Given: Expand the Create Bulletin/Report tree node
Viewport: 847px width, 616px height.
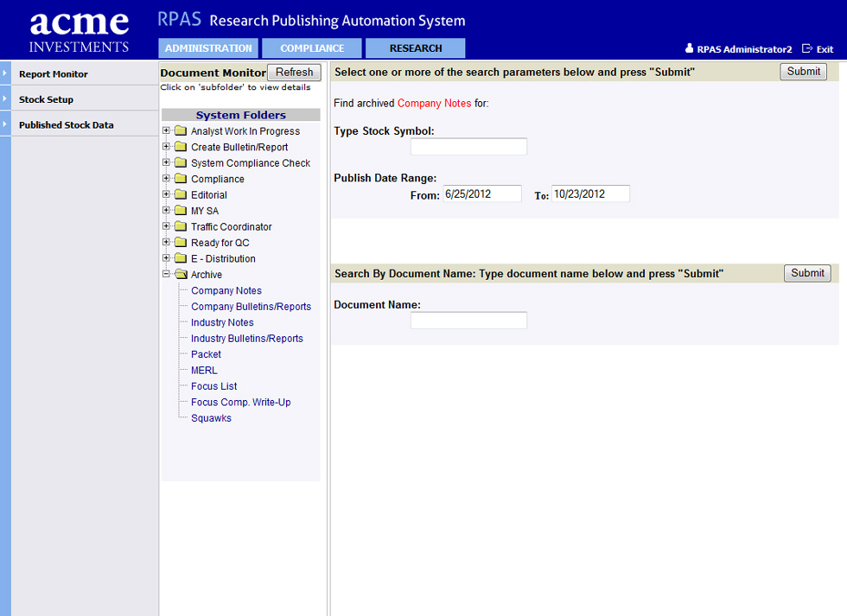Looking at the screenshot, I should (166, 146).
